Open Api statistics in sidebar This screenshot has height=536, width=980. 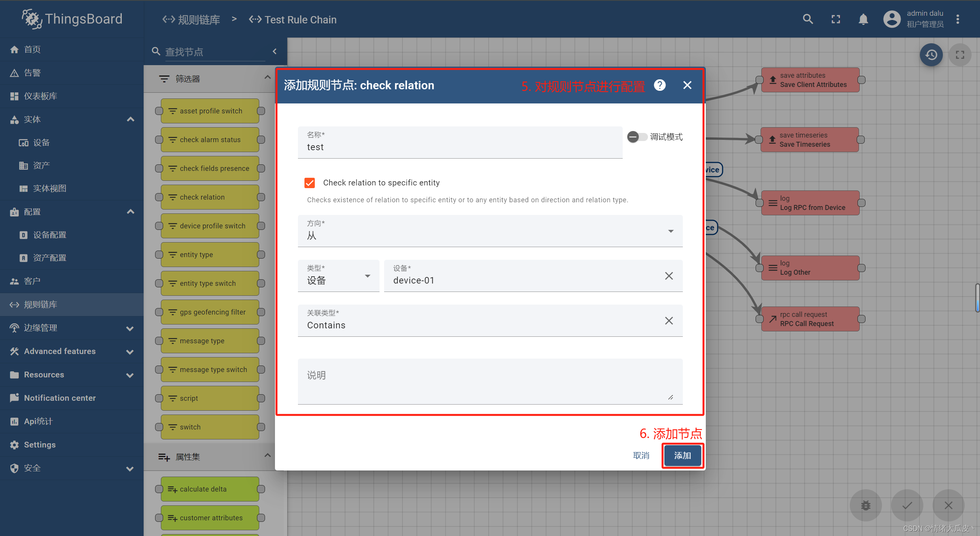72,421
